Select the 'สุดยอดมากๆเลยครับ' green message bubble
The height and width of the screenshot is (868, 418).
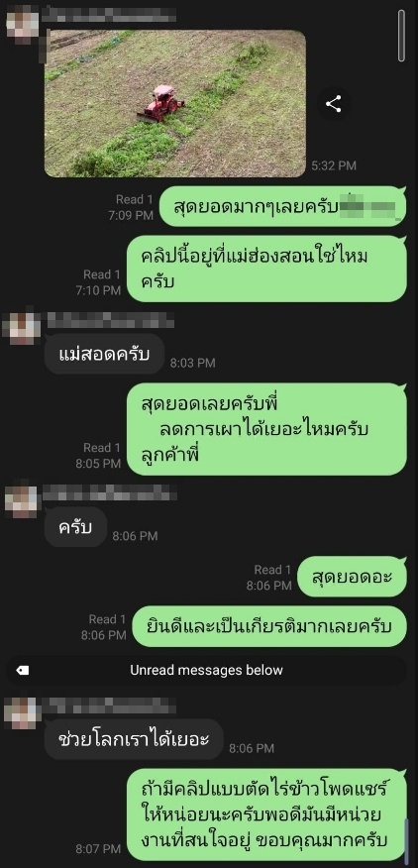point(283,206)
